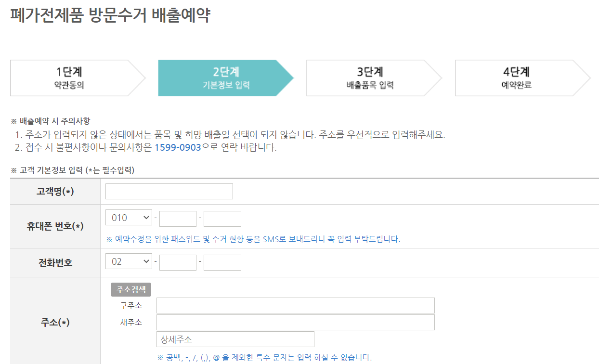Viewport: 599px width, 364px height.
Task: Click the middle digits box of 전화번호
Action: tap(178, 262)
